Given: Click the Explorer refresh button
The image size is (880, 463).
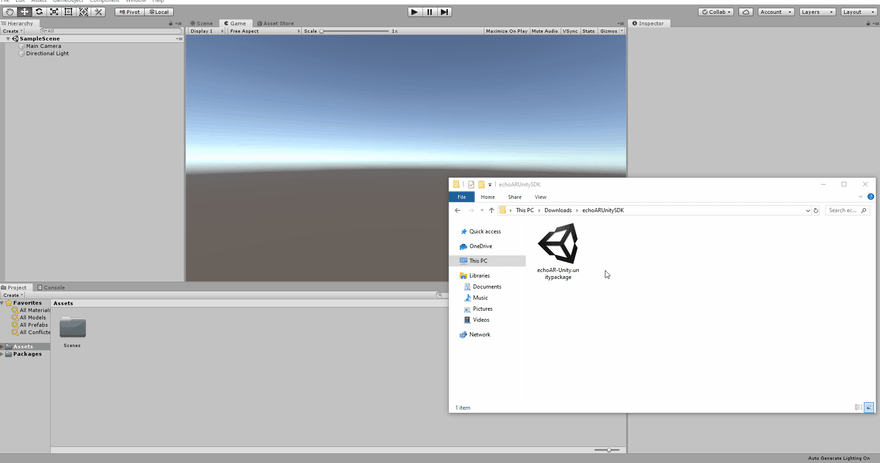Looking at the screenshot, I should tap(816, 210).
